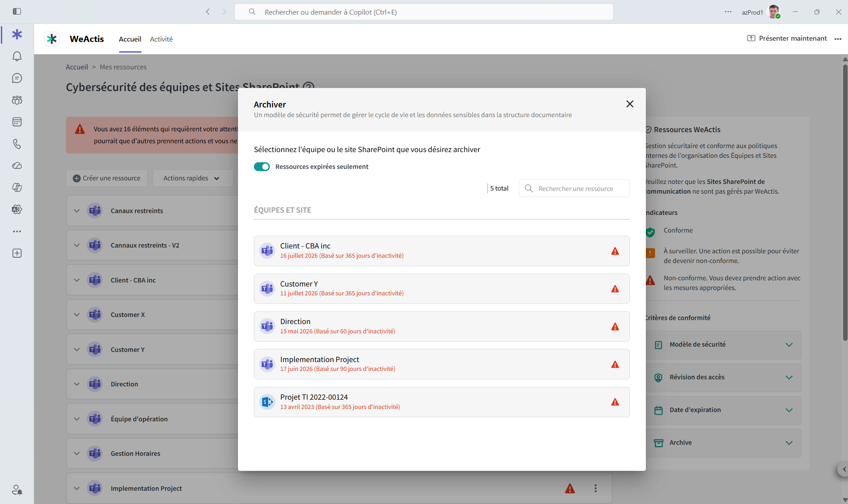Open the WeActis app in the Teams sidebar
This screenshot has height=504, width=848.
[17, 34]
